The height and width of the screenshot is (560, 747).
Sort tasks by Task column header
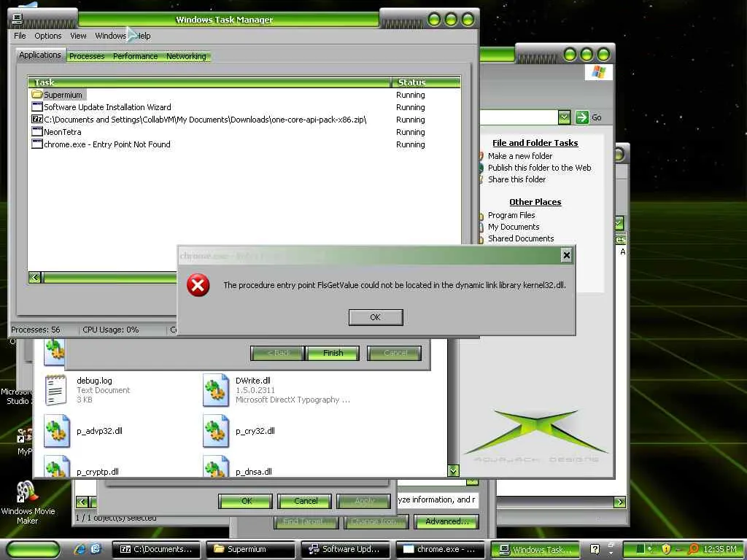coord(209,82)
